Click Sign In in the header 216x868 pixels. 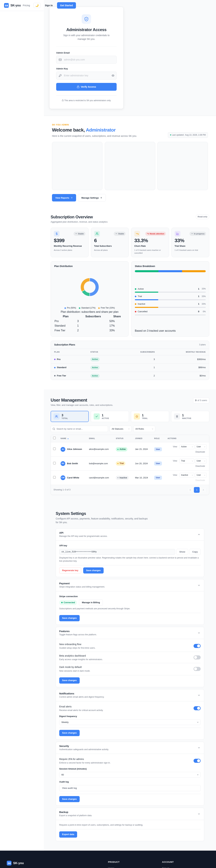pos(49,5)
